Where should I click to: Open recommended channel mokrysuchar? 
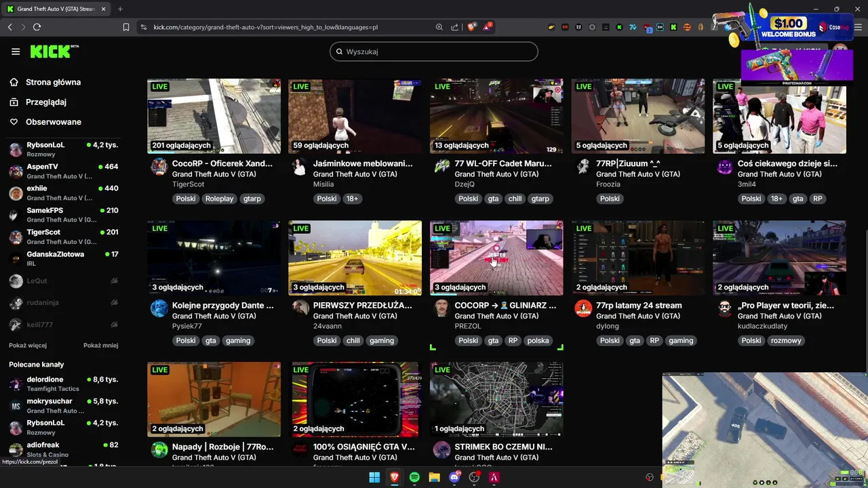tap(63, 405)
